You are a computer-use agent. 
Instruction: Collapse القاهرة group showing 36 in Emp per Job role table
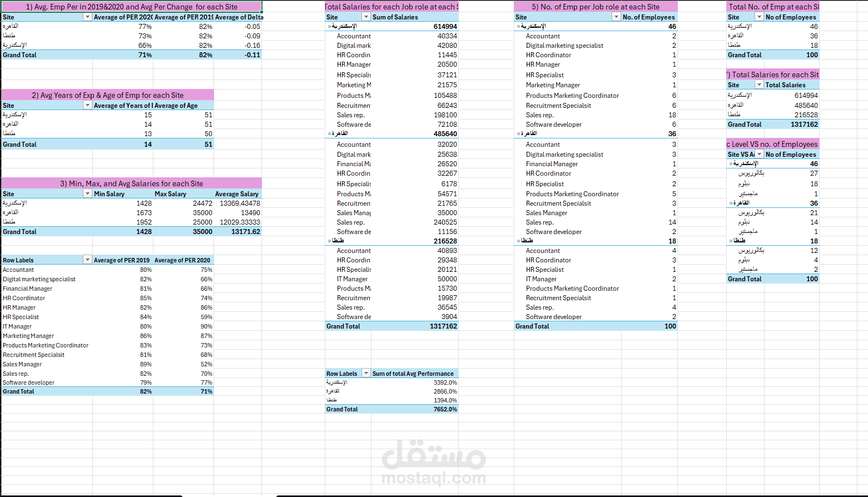[518, 134]
